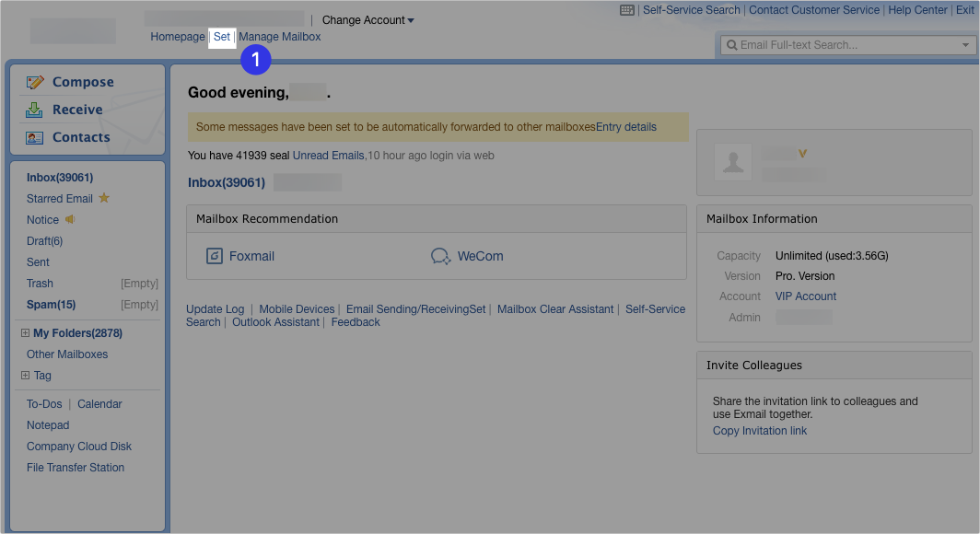
Task: Select the Compose pencil icon
Action: (36, 81)
